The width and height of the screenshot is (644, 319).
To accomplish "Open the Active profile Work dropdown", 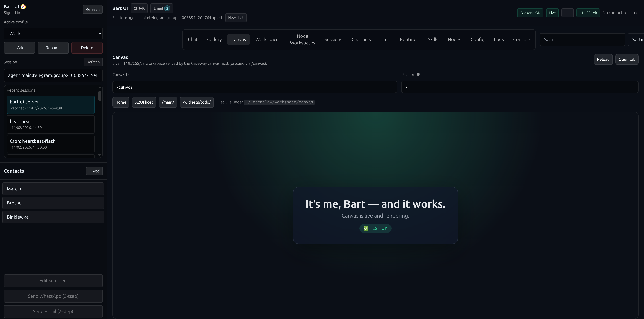I will 53,34.
